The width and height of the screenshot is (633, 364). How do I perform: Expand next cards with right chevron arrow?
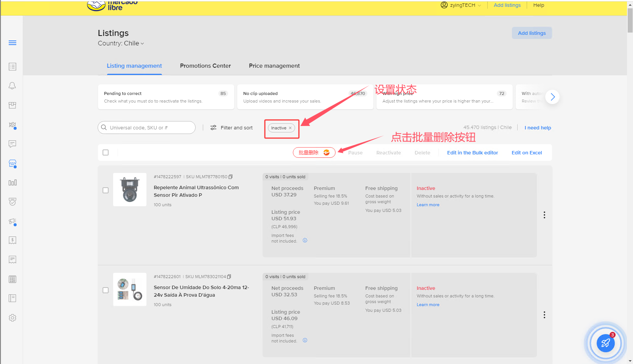click(552, 97)
